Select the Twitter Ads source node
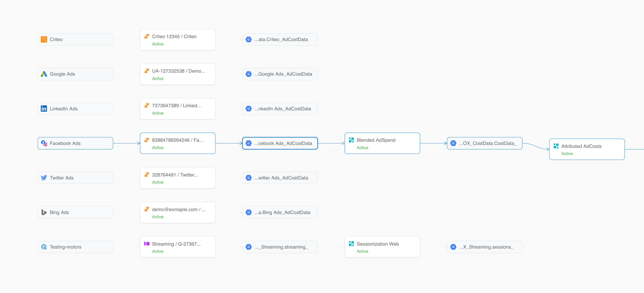This screenshot has width=644, height=293. click(75, 178)
